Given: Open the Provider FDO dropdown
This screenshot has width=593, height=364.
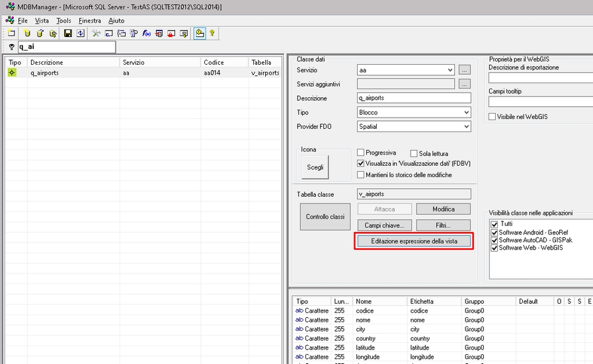Looking at the screenshot, I should point(466,126).
